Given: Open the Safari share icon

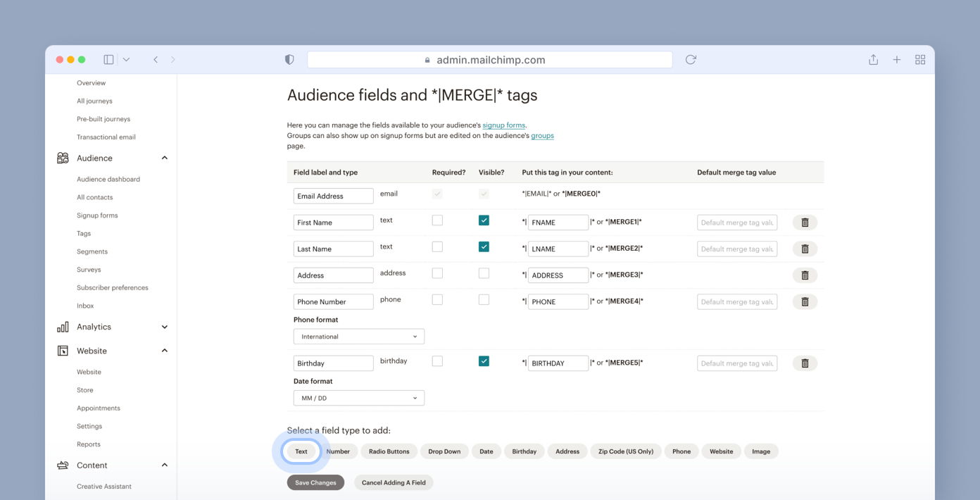Looking at the screenshot, I should [x=873, y=60].
